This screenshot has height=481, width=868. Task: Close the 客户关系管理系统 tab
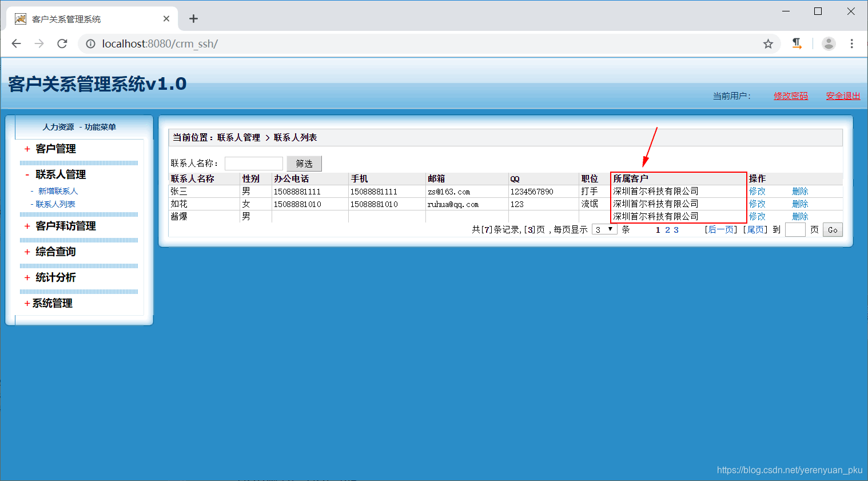pos(166,19)
